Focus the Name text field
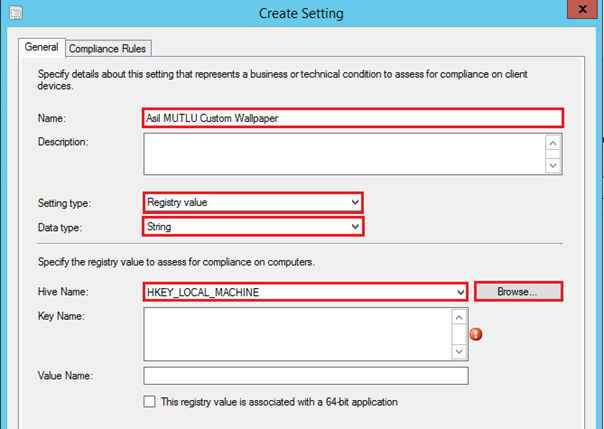604x429 pixels. [x=353, y=116]
